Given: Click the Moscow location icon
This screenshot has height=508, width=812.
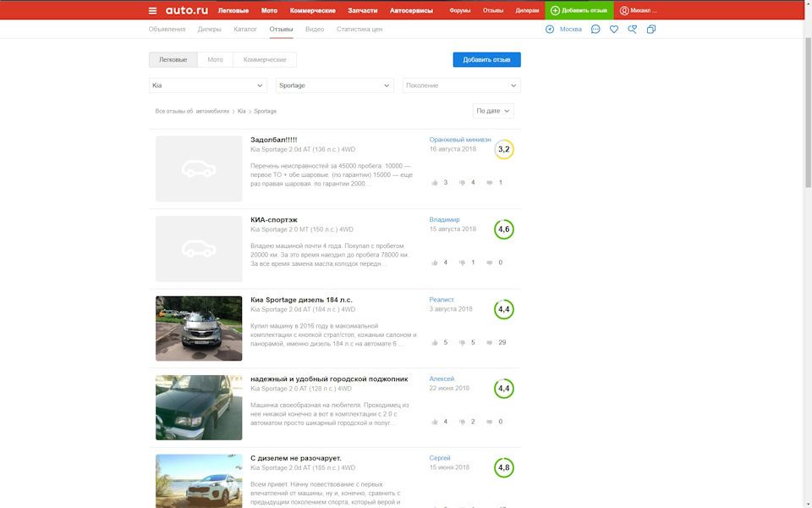Looking at the screenshot, I should pos(550,29).
